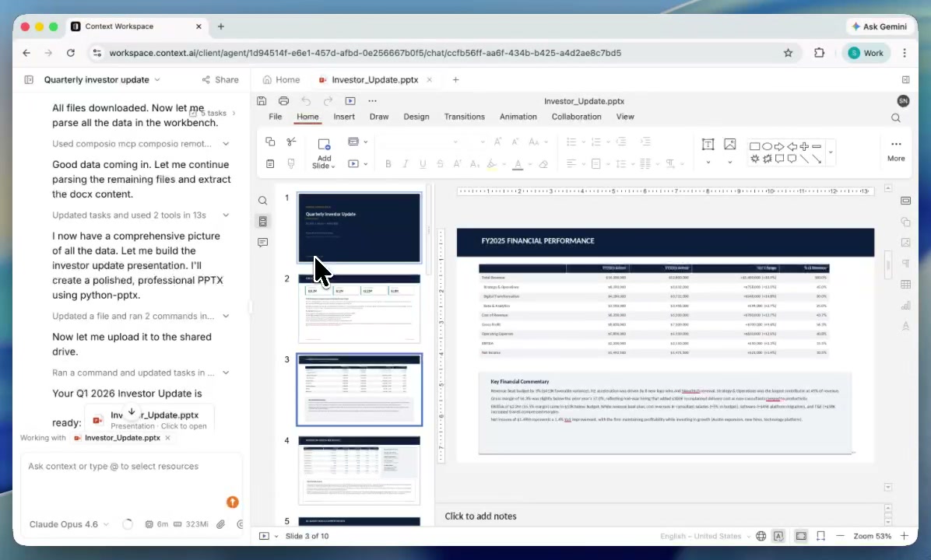Click the spell checking icon in status bar
This screenshot has width=931, height=560.
(x=778, y=536)
